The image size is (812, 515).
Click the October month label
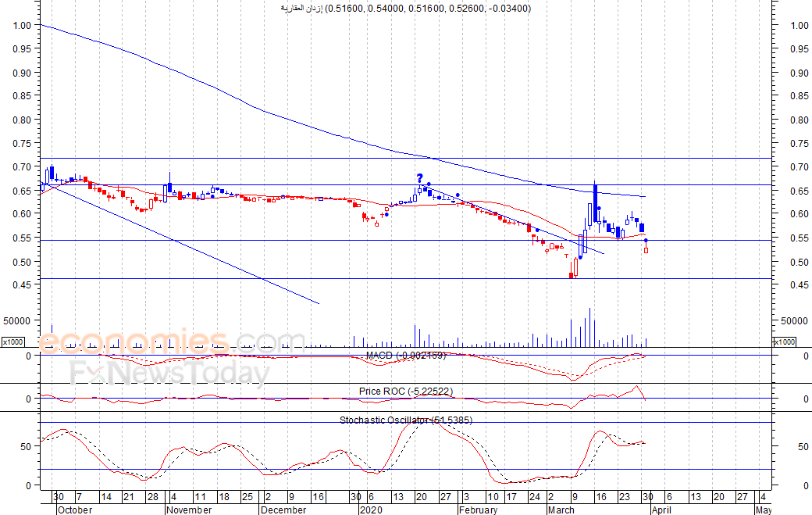click(75, 510)
